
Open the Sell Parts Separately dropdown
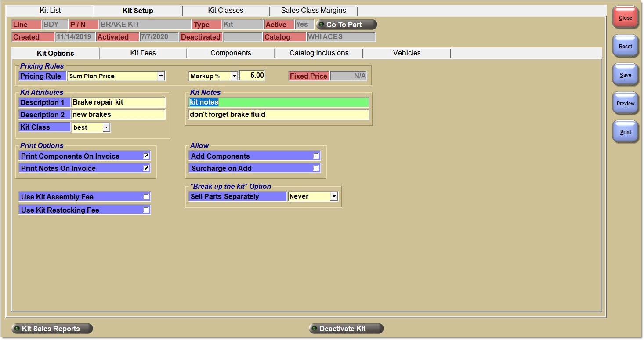pyautogui.click(x=334, y=196)
